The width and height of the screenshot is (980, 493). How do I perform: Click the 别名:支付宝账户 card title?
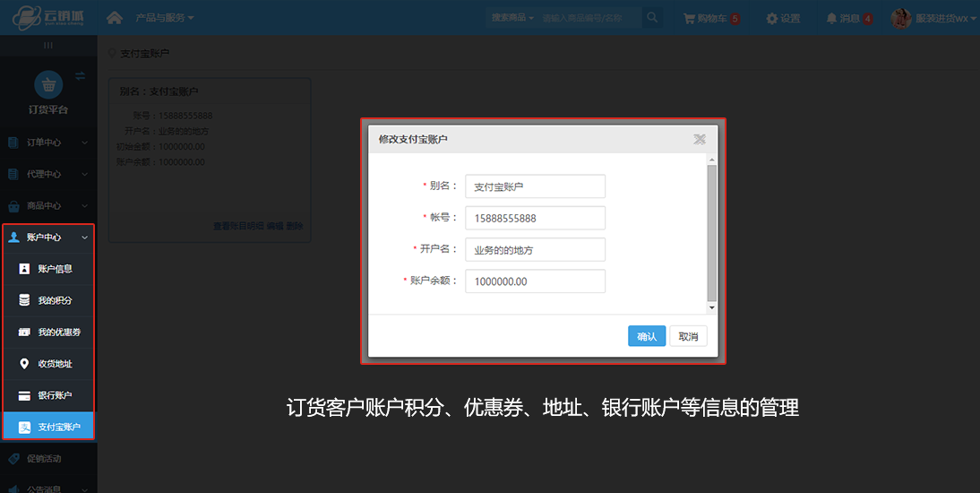click(x=159, y=91)
